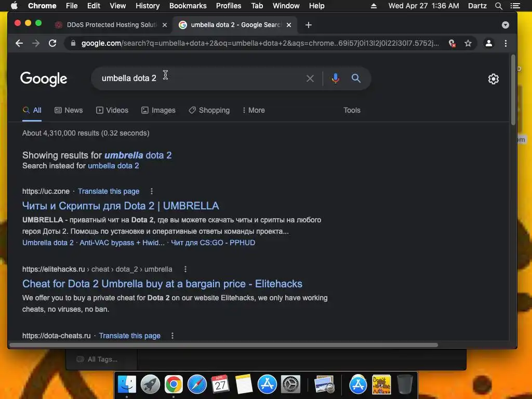
Task: Open the tab search dropdown arrow
Action: (505, 25)
